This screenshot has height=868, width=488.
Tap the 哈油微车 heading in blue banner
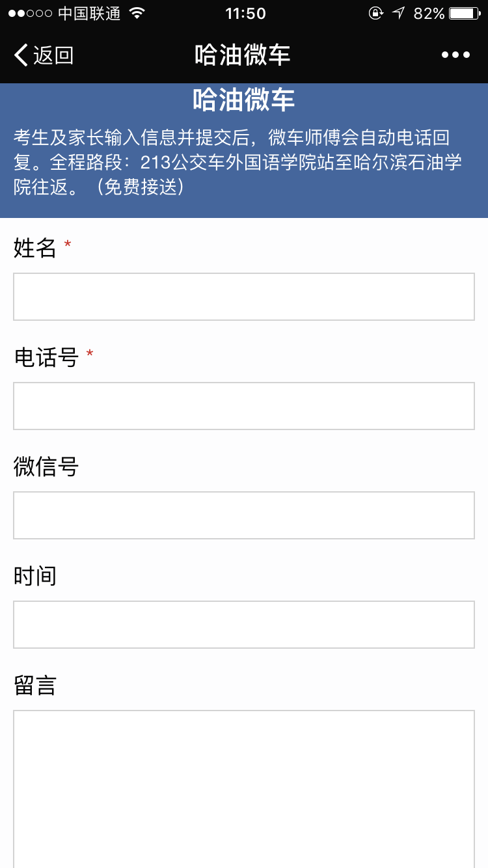(x=244, y=100)
